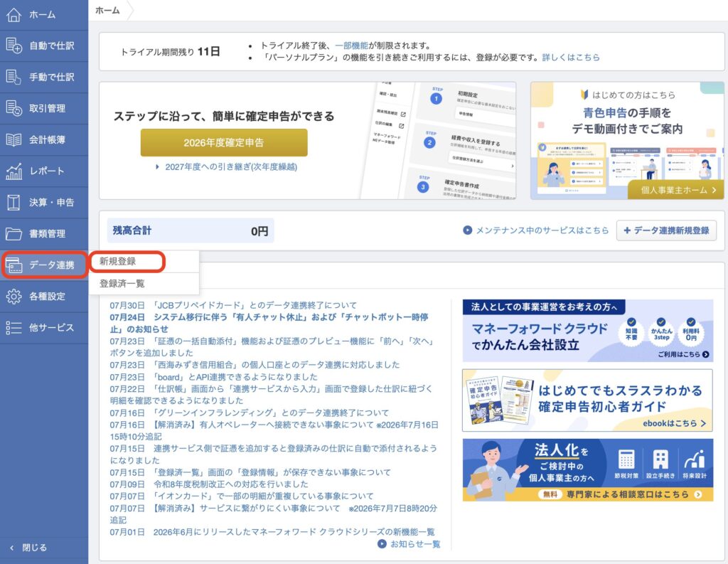Screen dimensions: 728x564
Task: Click the STEP 2 circle icon
Action: [429, 143]
